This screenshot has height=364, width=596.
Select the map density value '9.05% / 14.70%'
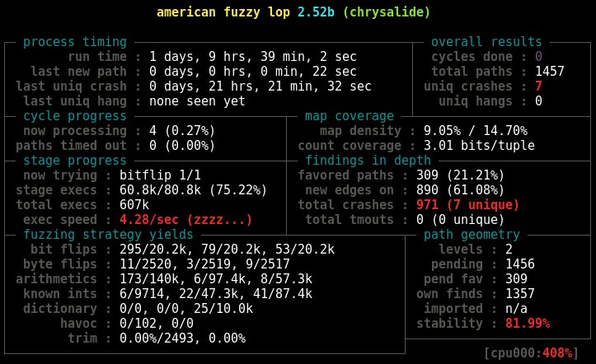point(476,131)
